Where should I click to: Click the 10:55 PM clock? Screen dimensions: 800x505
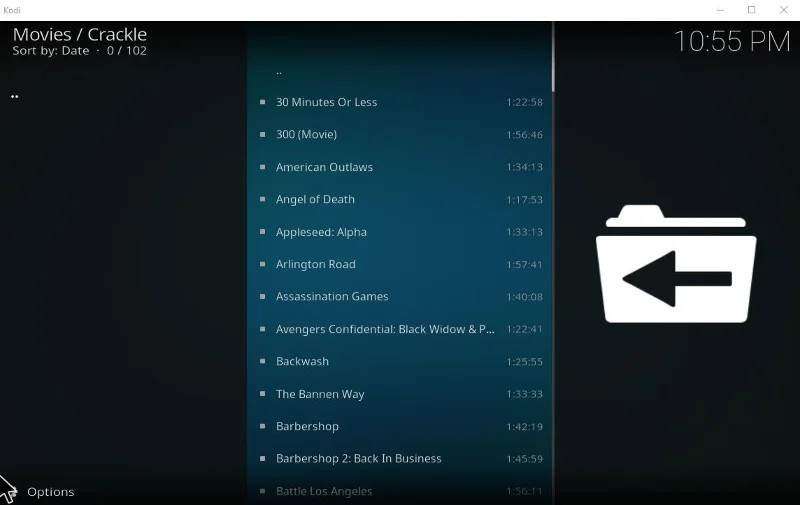point(732,41)
